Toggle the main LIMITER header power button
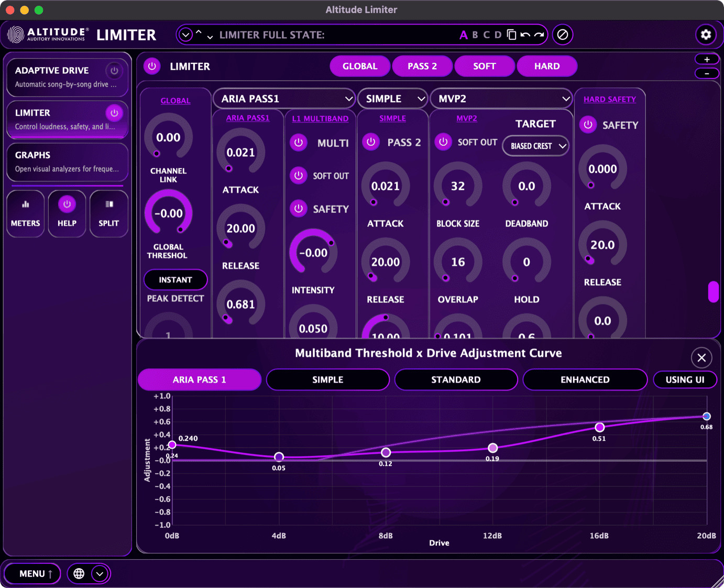The image size is (724, 588). [152, 66]
